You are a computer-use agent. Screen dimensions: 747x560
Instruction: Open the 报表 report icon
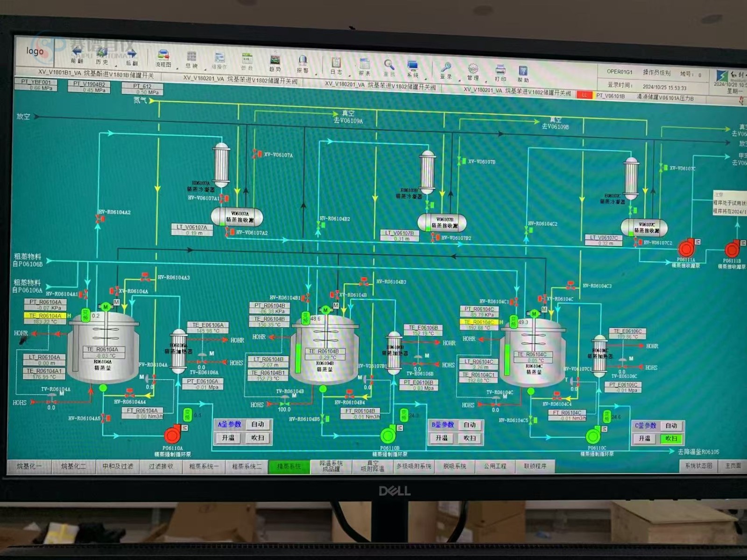pyautogui.click(x=365, y=64)
